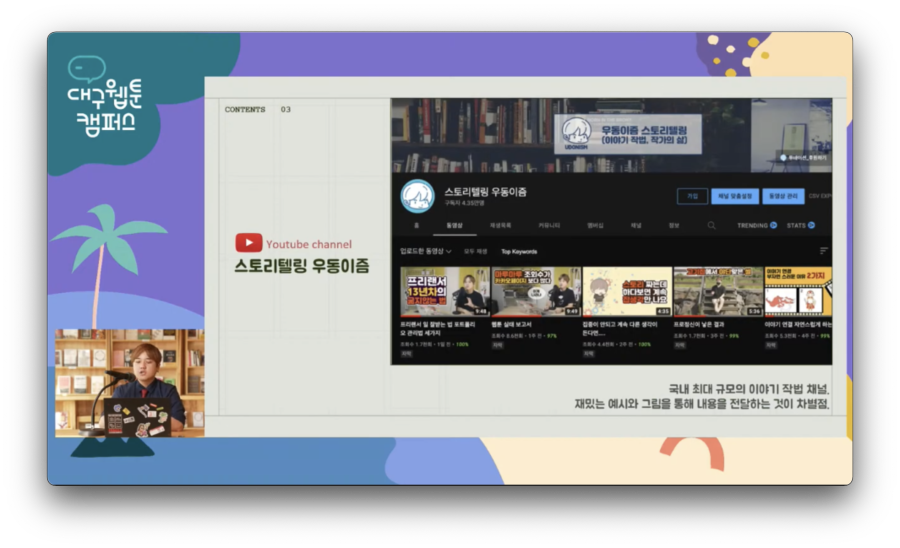Open the 2가지 orange video thumbnail
The height and width of the screenshot is (548, 900).
tap(798, 292)
